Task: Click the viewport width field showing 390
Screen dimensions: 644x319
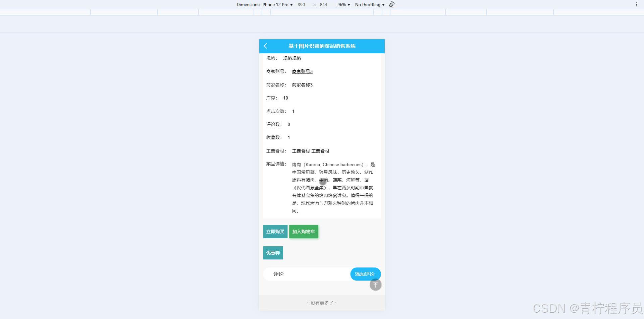Action: [x=301, y=4]
